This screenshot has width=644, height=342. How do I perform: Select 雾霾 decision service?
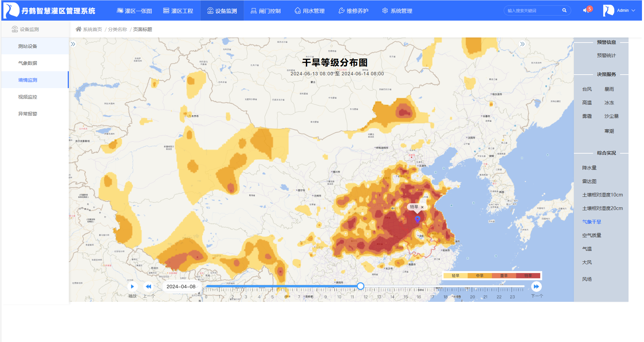coord(587,116)
